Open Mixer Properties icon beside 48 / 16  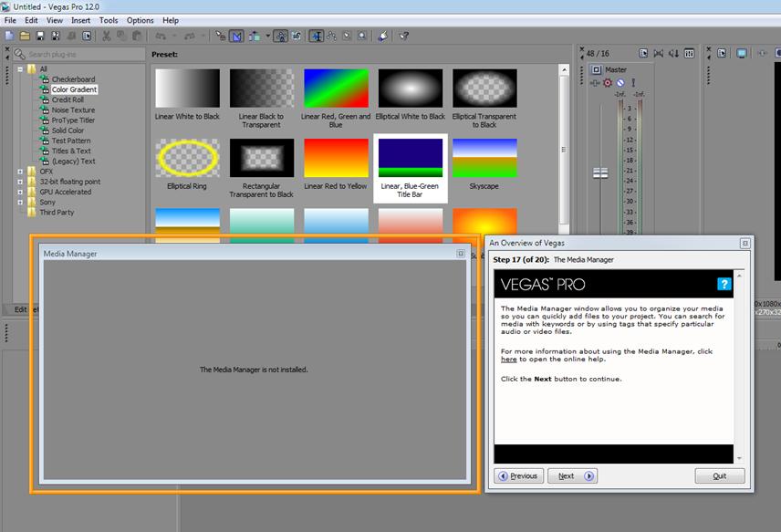click(x=643, y=53)
